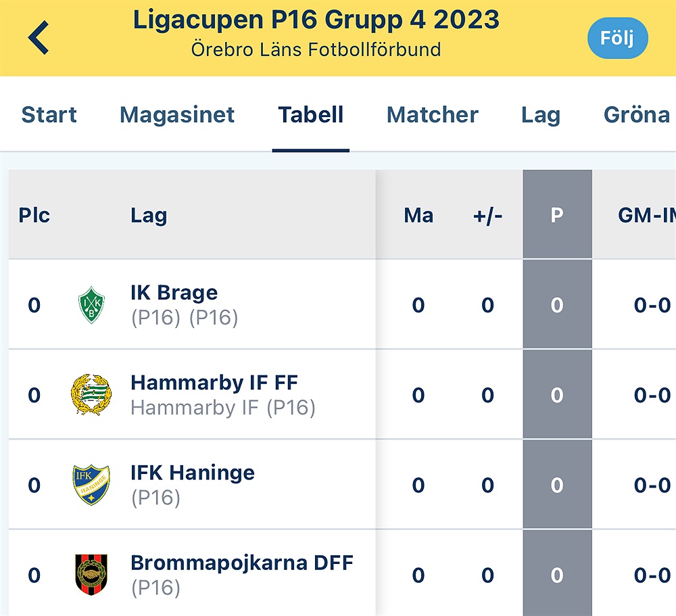The image size is (676, 616).
Task: Sort by the P points column header
Action: point(556,215)
